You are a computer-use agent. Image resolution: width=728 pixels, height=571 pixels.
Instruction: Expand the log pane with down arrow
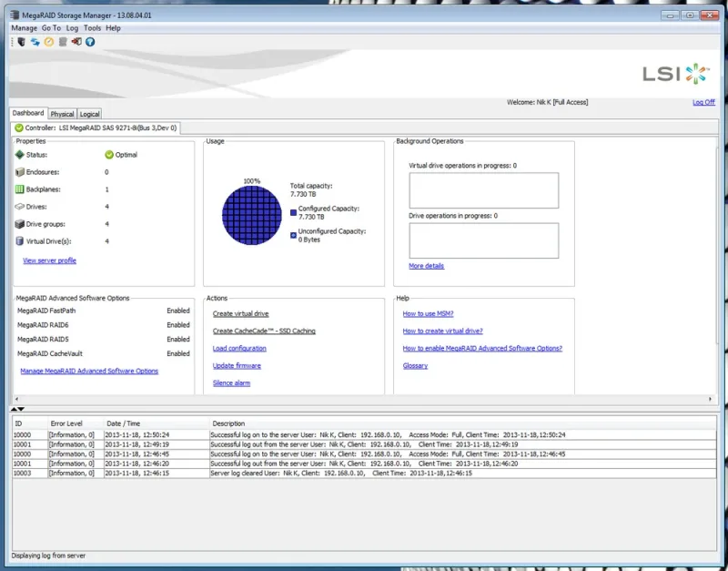21,409
